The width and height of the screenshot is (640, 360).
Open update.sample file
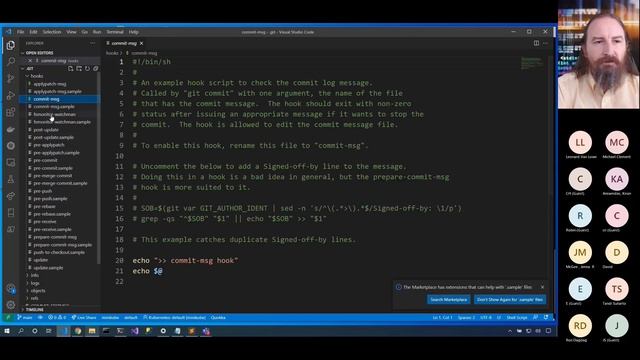click(48, 268)
